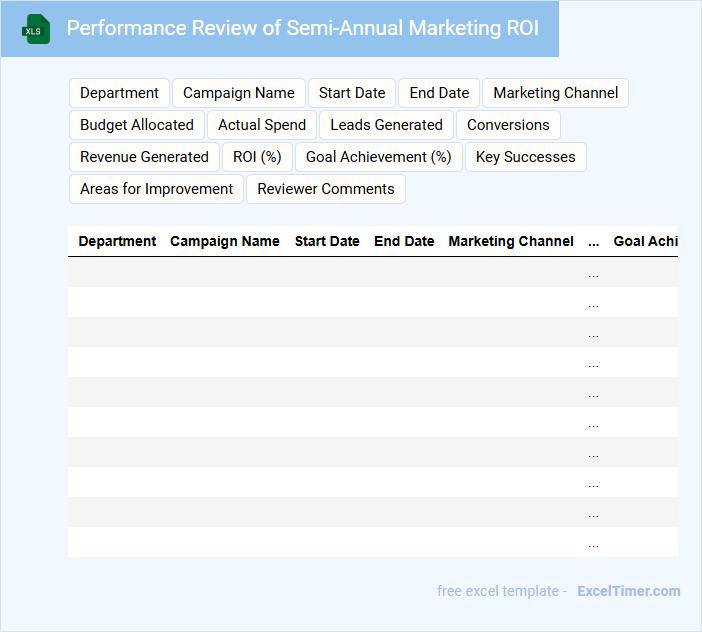
Task: Select the Goal Achievement (%) tag
Action: click(x=378, y=157)
